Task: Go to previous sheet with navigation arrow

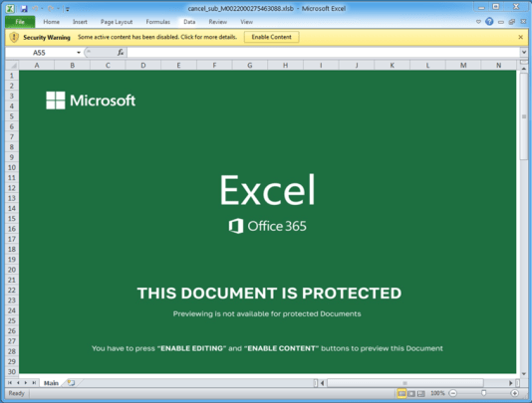Action: [18, 383]
